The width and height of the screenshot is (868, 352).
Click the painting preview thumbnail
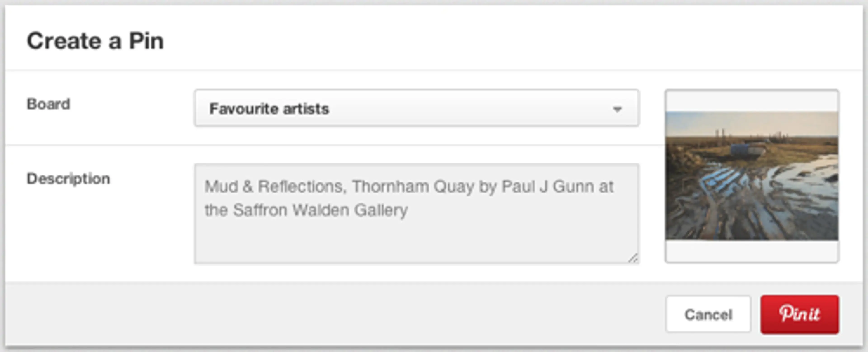pyautogui.click(x=751, y=176)
